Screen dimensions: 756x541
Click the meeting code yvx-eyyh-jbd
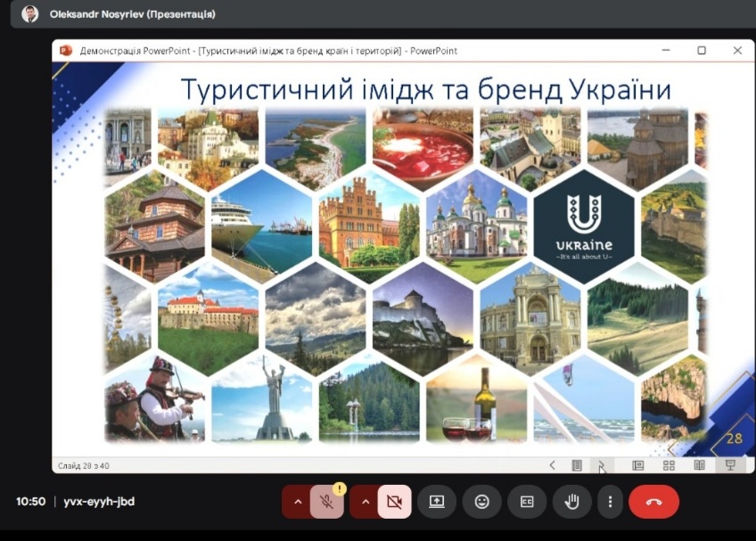[x=100, y=502]
